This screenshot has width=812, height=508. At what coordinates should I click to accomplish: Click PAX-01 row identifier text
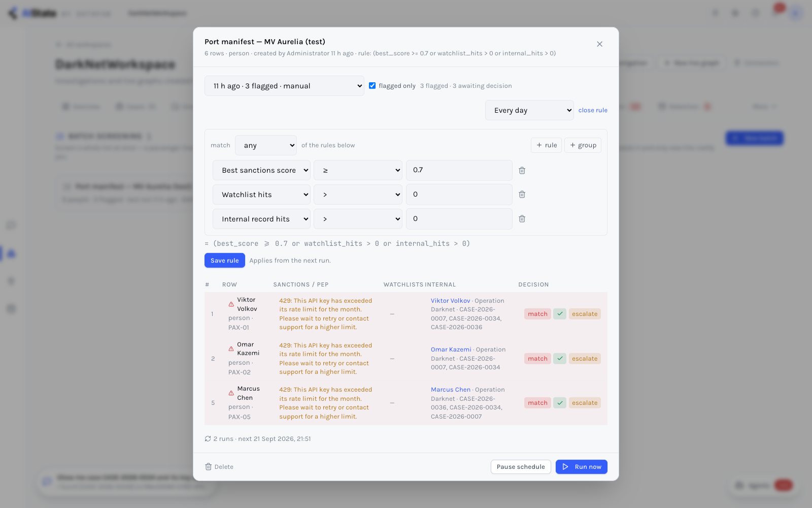(x=239, y=328)
